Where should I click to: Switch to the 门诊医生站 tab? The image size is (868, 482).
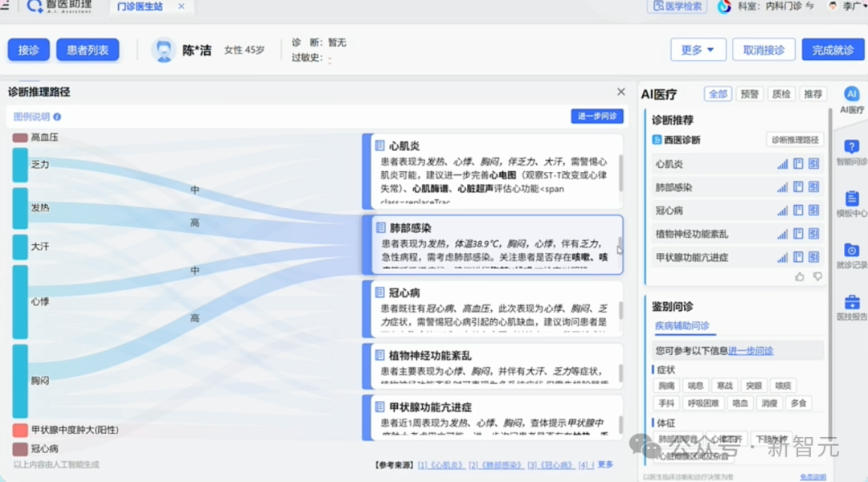(141, 6)
